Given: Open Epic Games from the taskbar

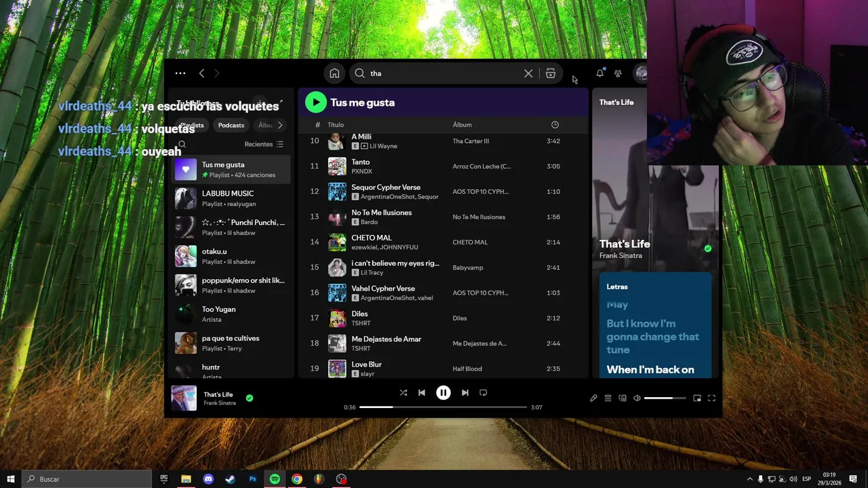Looking at the screenshot, I should (x=163, y=479).
